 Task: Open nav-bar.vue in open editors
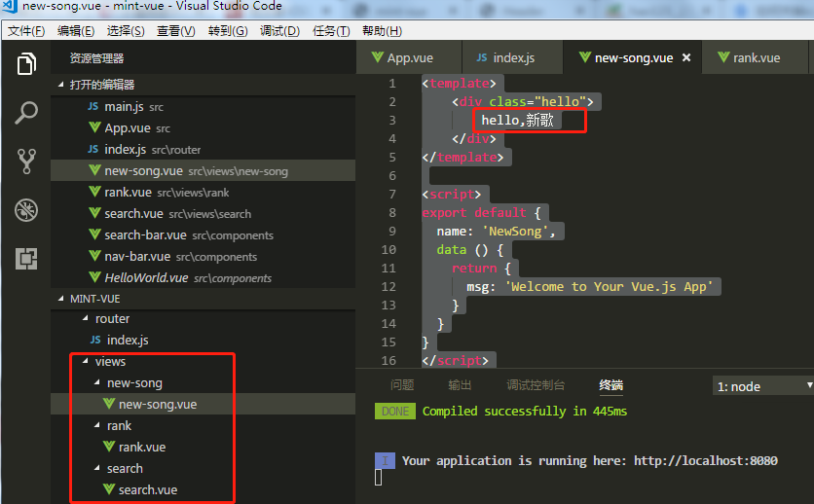(x=203, y=256)
